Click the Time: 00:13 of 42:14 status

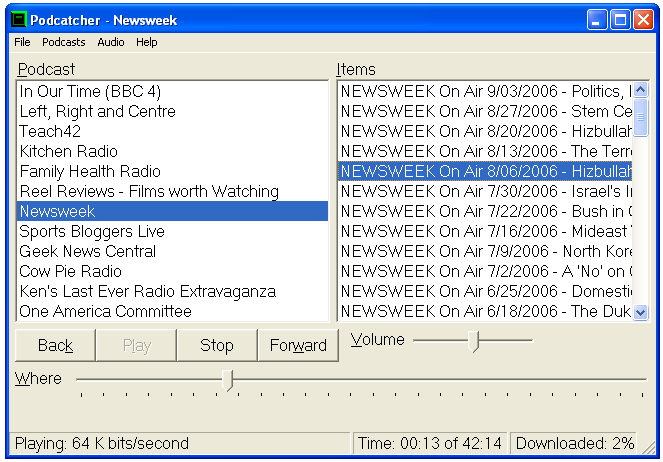(x=430, y=443)
